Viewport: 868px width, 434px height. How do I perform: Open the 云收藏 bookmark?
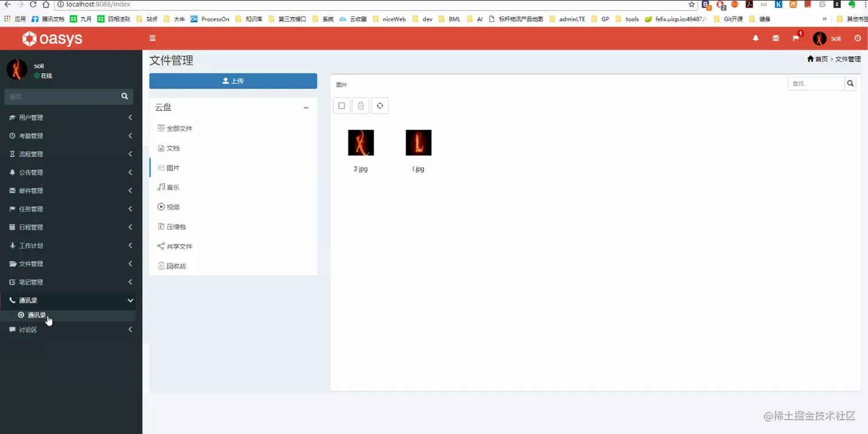(x=353, y=19)
